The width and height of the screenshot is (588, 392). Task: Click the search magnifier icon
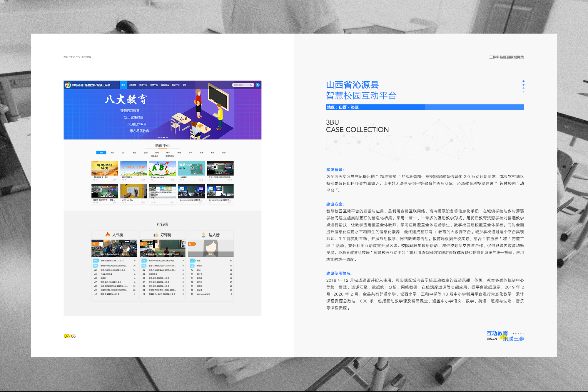pos(251,85)
